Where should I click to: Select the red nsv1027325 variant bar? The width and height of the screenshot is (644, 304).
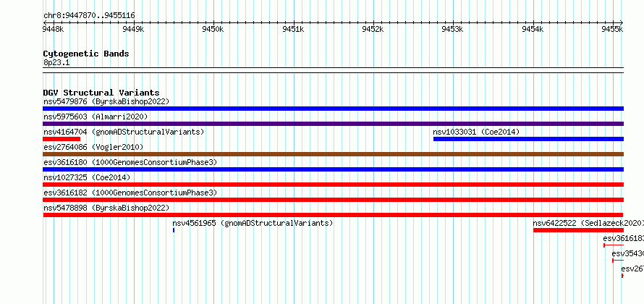pyautogui.click(x=333, y=185)
